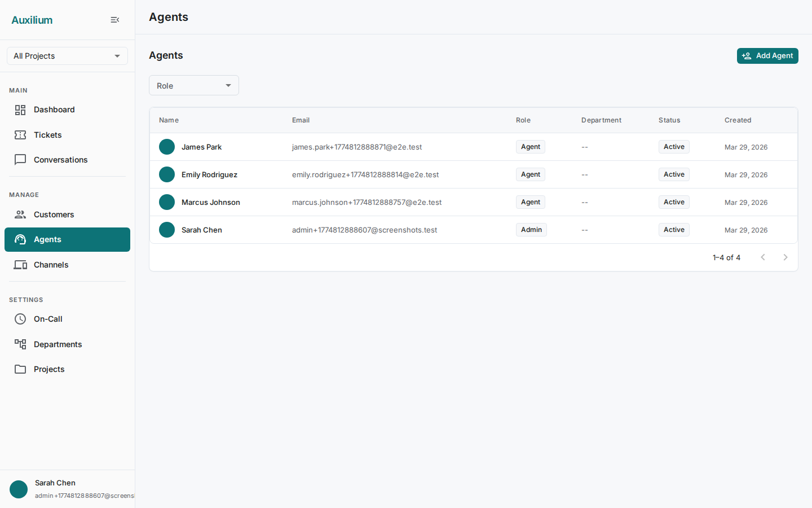Image resolution: width=812 pixels, height=508 pixels.
Task: Sort the table by Name column header
Action: 169,120
